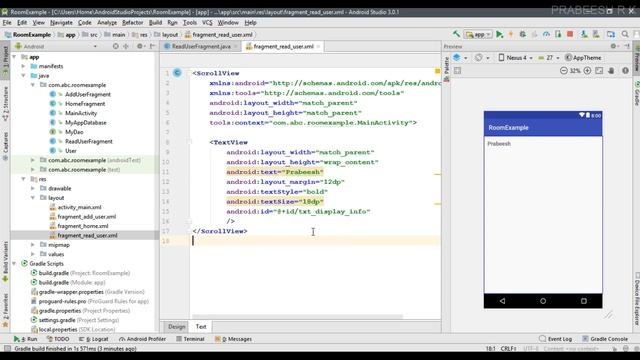Select AppTheme theme button in Preview
640x360 pixels.
pos(583,58)
